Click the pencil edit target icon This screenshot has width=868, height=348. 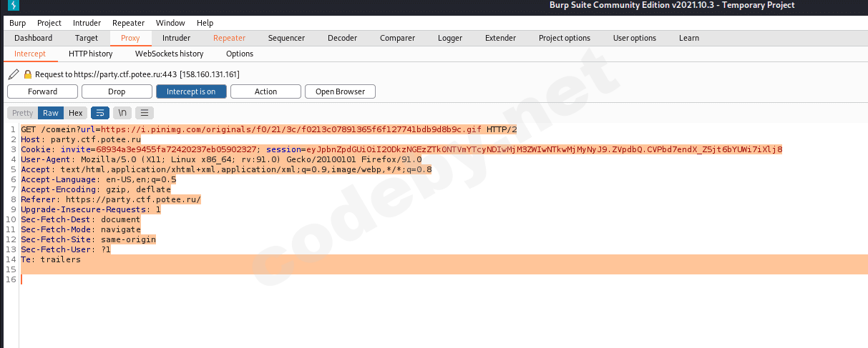[14, 74]
